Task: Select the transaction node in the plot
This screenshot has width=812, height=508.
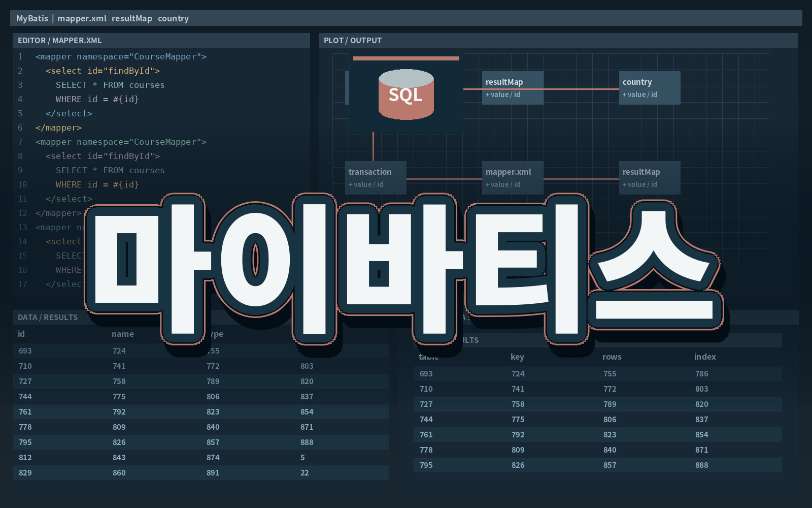Action: [x=376, y=178]
